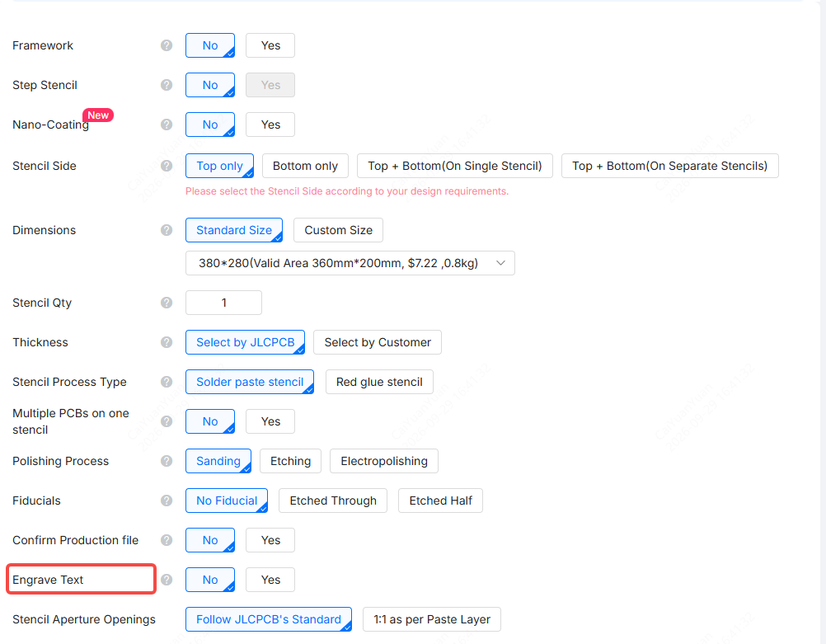Select Top only stencil side
The image size is (826, 644).
[219, 166]
